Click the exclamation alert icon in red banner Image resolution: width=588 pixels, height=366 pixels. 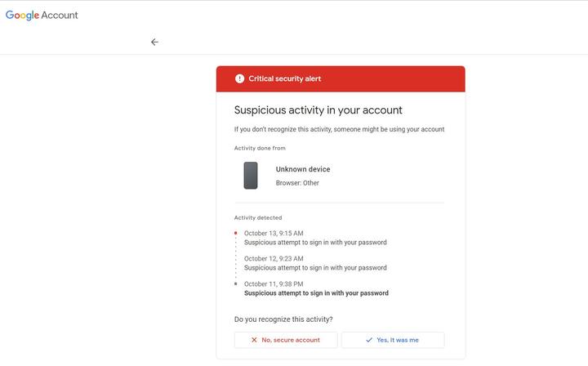click(239, 78)
